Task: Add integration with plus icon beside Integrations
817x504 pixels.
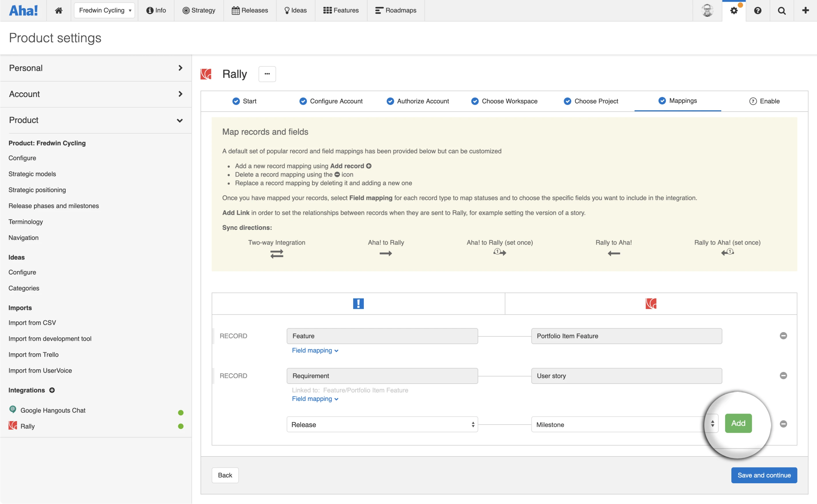Action: click(52, 390)
